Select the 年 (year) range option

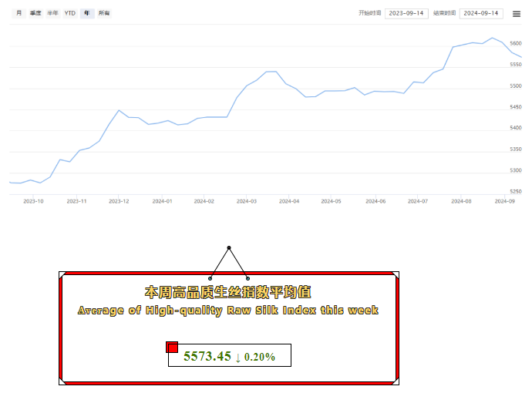(x=87, y=13)
